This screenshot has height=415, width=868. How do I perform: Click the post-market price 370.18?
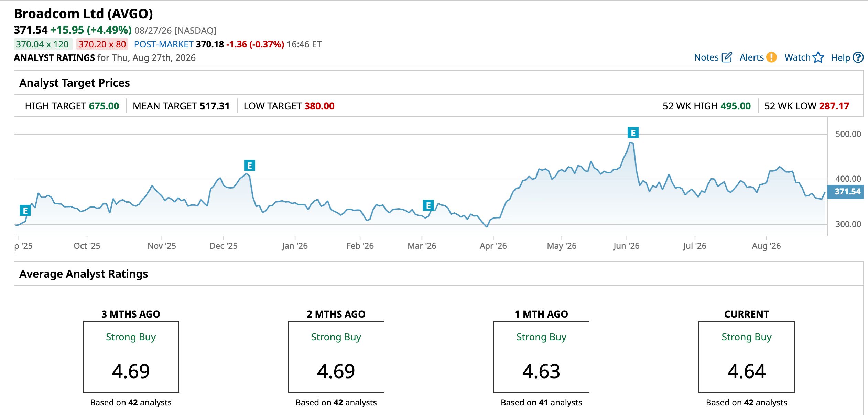[x=210, y=44]
